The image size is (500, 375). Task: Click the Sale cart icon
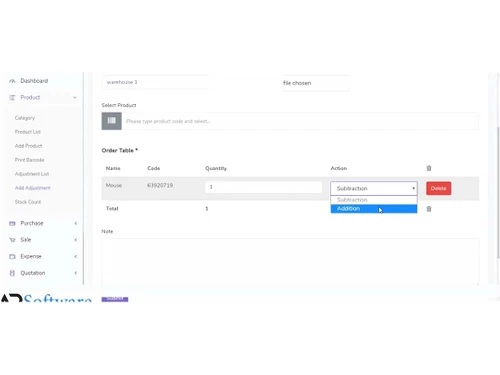pos(12,240)
